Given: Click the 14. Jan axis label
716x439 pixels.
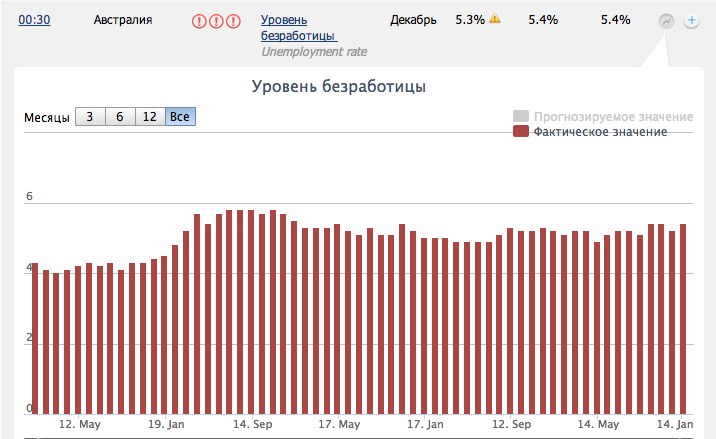Looking at the screenshot, I should pos(675,424).
